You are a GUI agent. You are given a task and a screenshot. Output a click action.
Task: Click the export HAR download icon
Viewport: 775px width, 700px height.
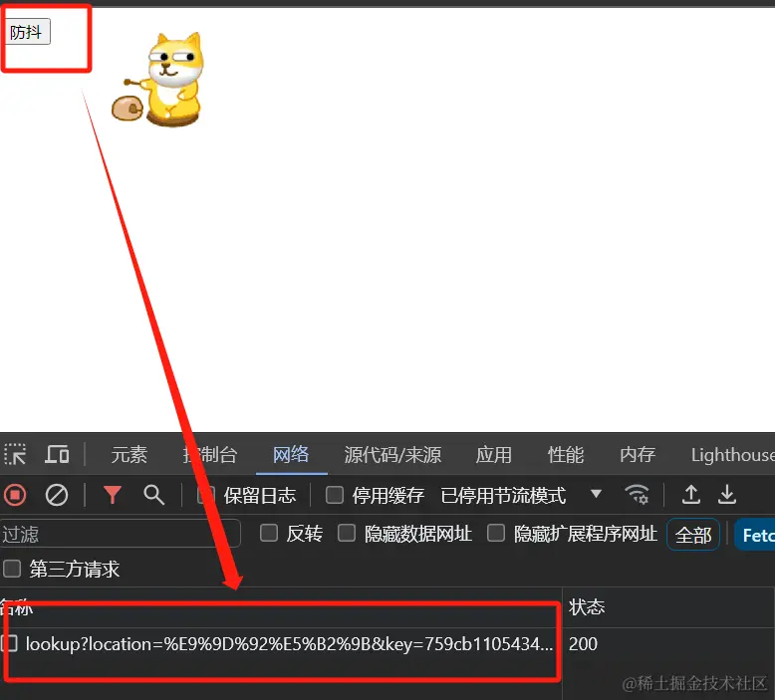point(727,495)
